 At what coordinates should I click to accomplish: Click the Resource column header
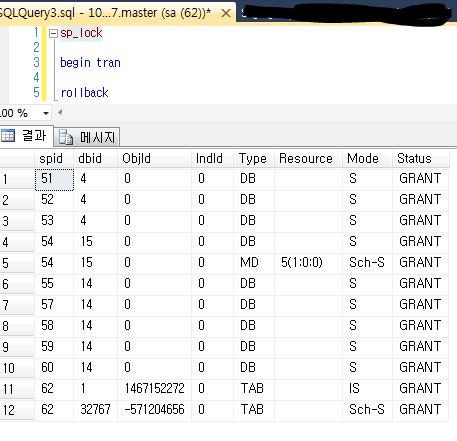pos(308,158)
